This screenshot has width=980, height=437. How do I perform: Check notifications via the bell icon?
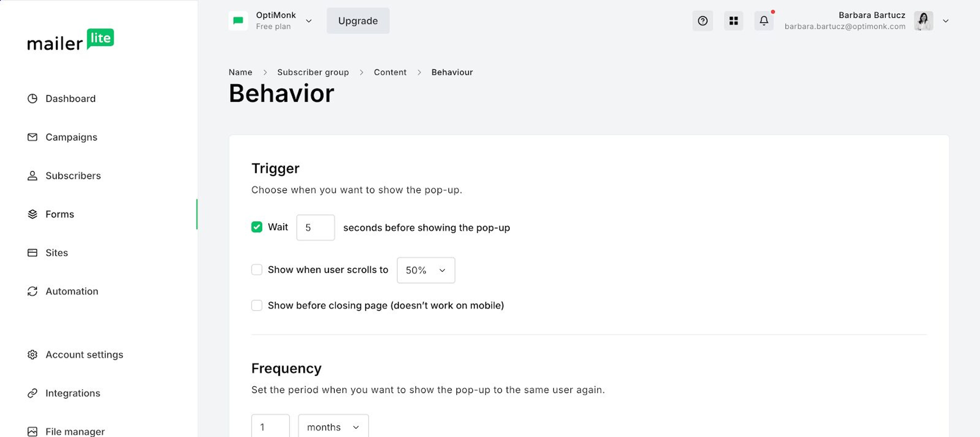point(764,20)
